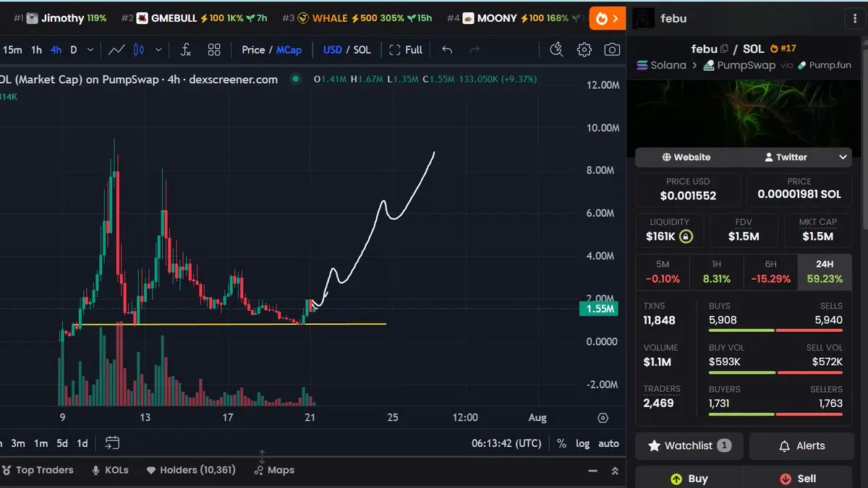Select the 1H stats tab
The image size is (868, 488).
pos(717,272)
